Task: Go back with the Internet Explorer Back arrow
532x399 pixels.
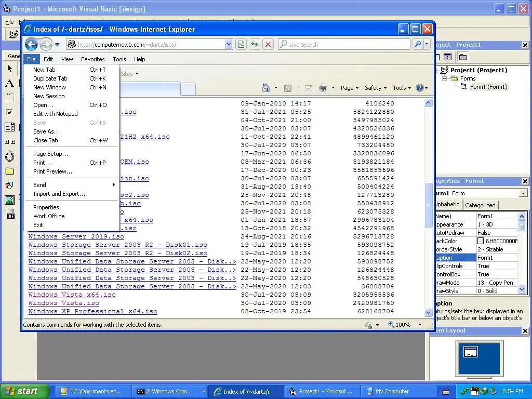Action: 31,44
